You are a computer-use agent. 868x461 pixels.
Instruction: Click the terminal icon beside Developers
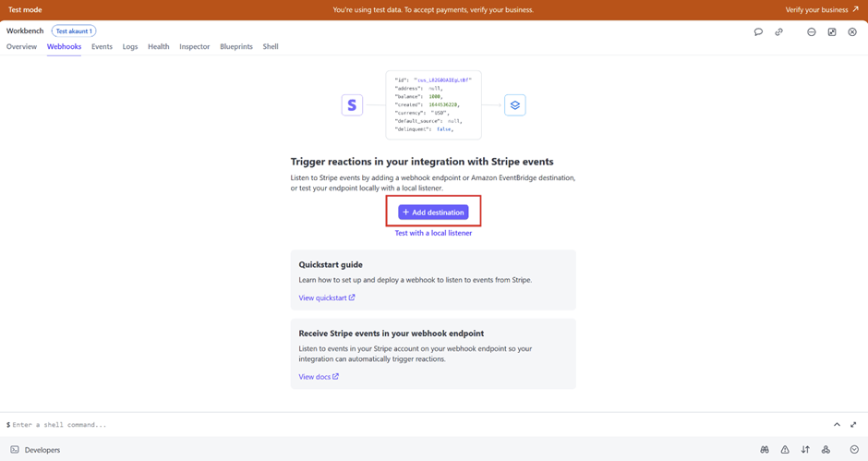pos(15,450)
